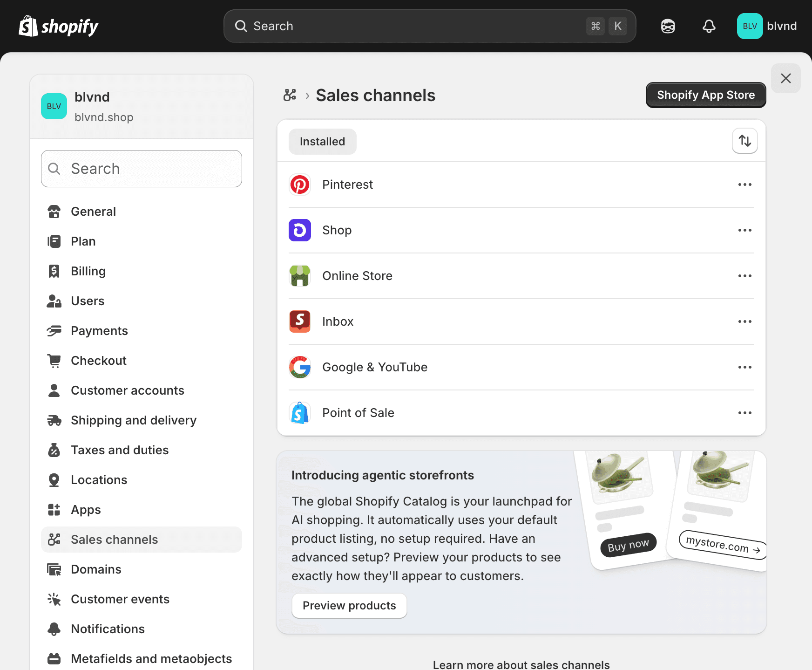Click the Inbox channel icon
The image size is (812, 670).
300,321
